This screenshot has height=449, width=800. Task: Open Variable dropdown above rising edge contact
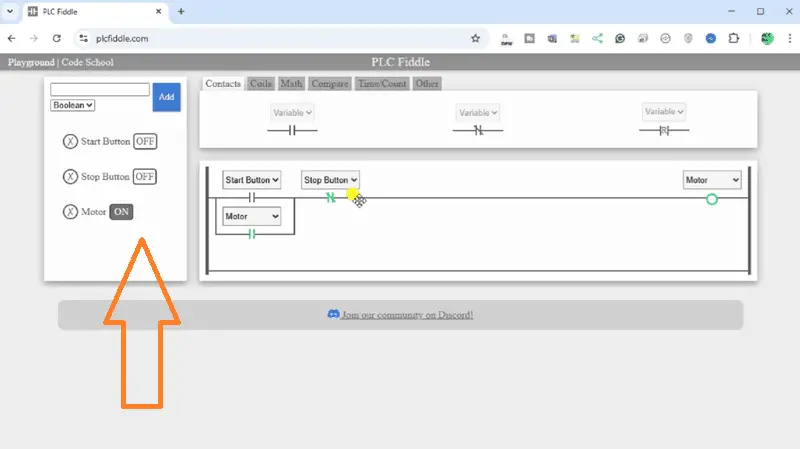tap(664, 112)
